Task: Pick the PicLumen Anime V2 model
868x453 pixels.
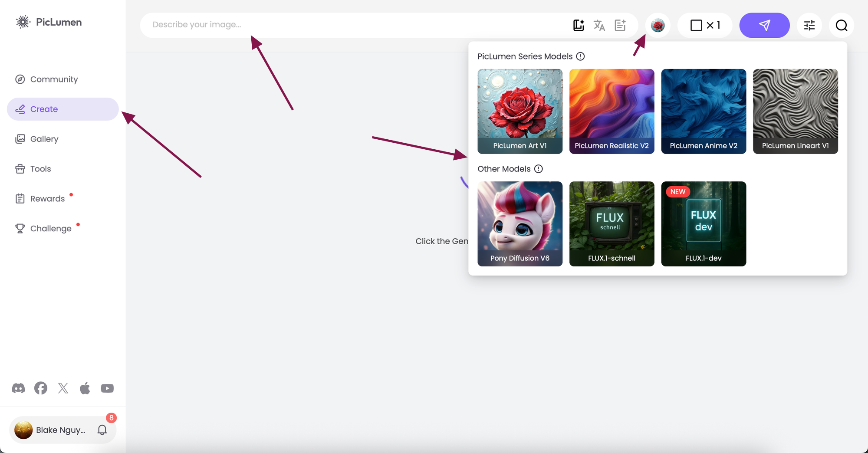Action: pyautogui.click(x=704, y=112)
